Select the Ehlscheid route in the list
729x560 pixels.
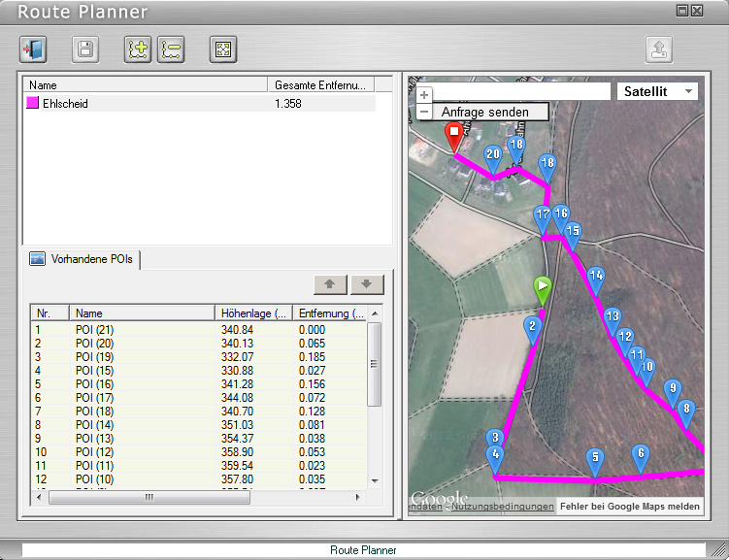[66, 103]
